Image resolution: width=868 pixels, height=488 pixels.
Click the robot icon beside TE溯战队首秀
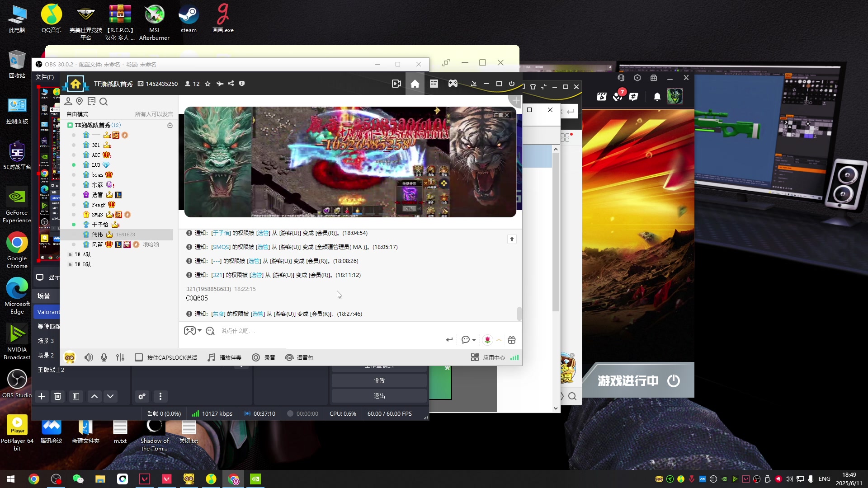point(170,125)
